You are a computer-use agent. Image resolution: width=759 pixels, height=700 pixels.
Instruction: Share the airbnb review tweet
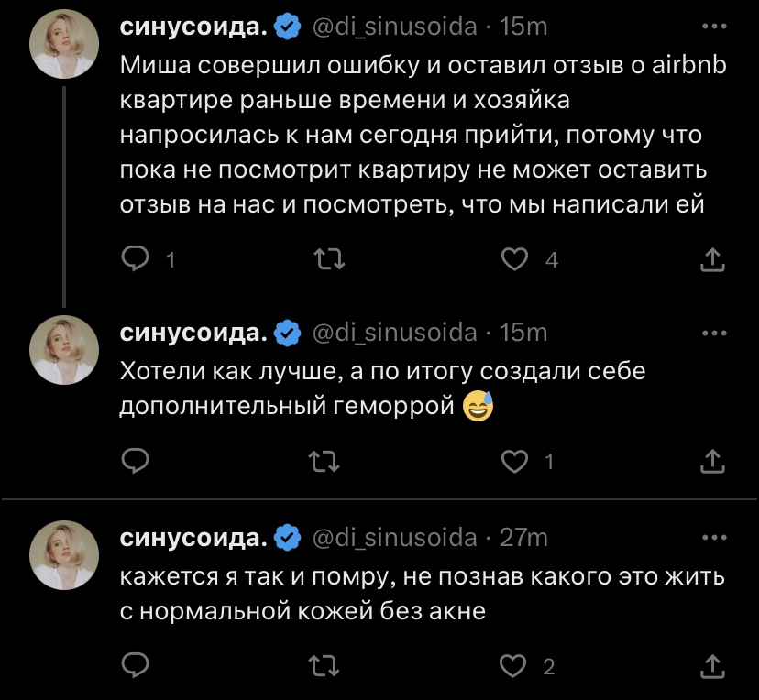[x=711, y=261]
